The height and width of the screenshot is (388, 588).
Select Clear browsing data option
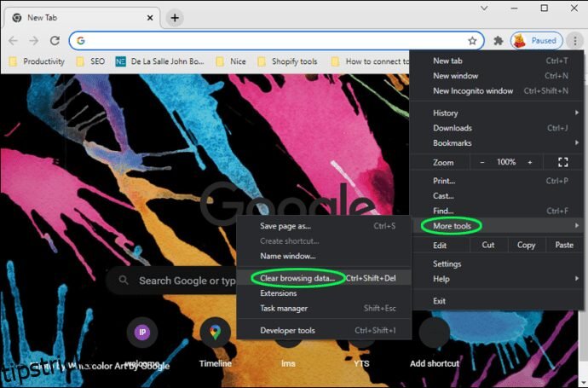click(x=297, y=278)
